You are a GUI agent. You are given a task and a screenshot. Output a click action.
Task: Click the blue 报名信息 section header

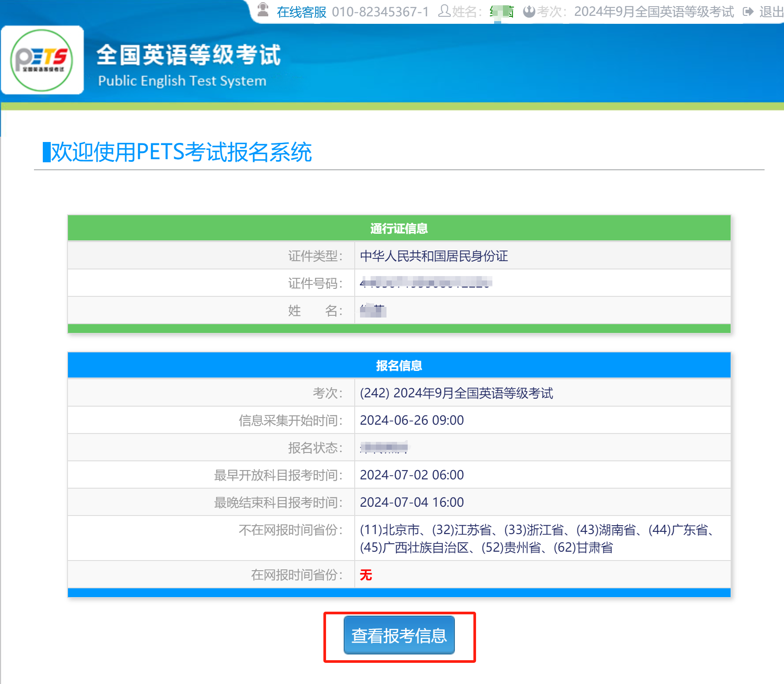click(399, 366)
